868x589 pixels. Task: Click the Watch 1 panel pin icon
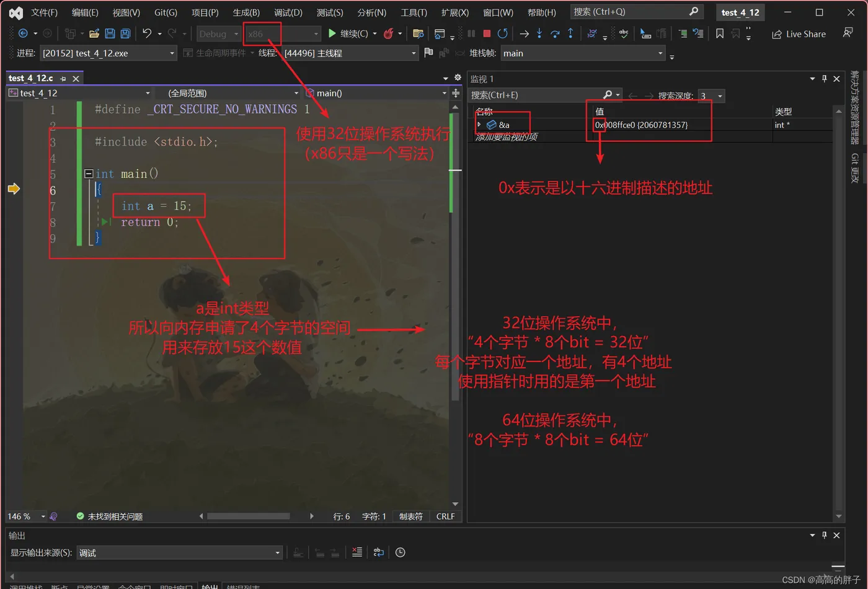pyautogui.click(x=824, y=79)
